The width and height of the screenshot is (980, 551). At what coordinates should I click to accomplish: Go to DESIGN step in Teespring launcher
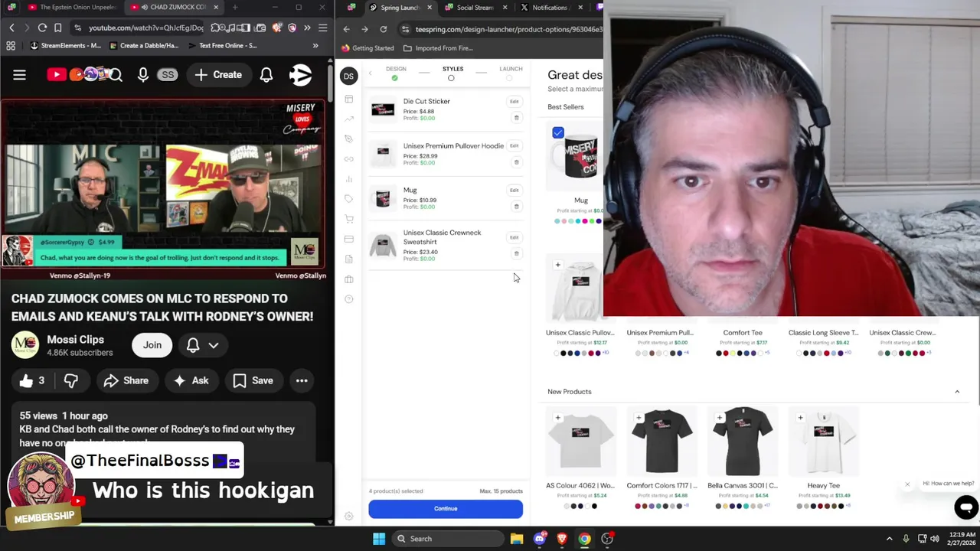coord(396,73)
